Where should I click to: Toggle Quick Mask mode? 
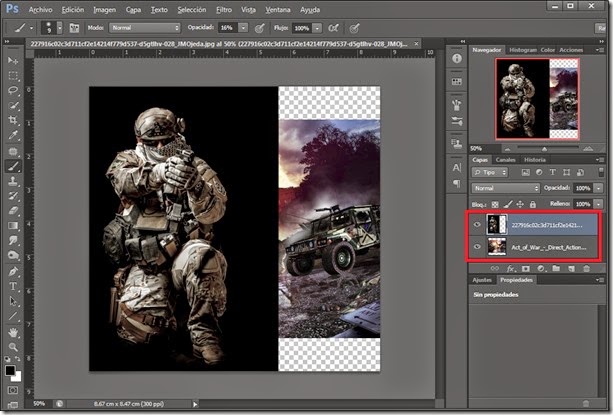click(x=13, y=390)
